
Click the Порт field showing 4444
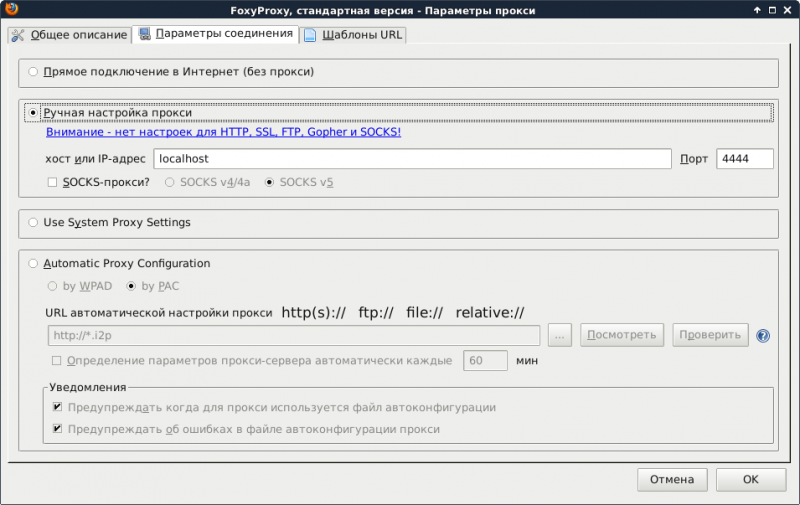coord(744,159)
